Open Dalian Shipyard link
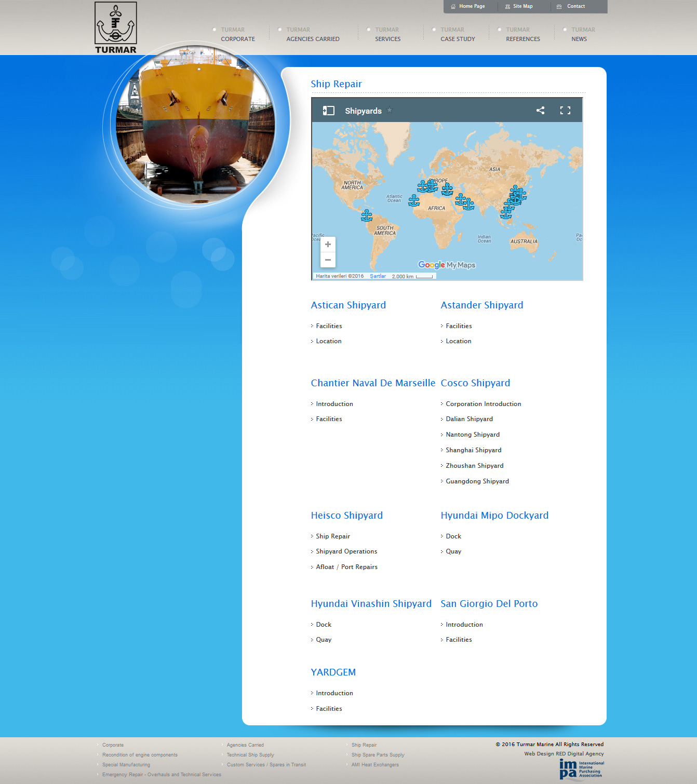Viewport: 697px width, 784px height. point(470,419)
